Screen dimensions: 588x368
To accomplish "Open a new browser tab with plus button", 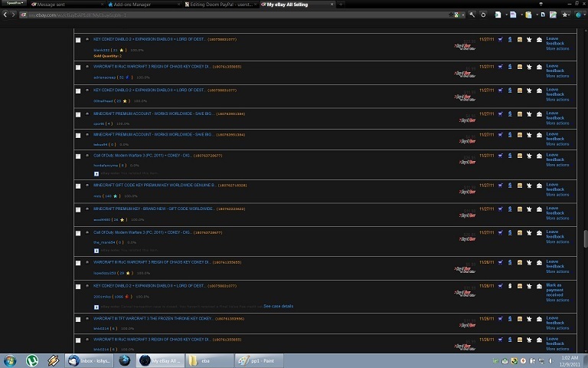I will point(341,5).
